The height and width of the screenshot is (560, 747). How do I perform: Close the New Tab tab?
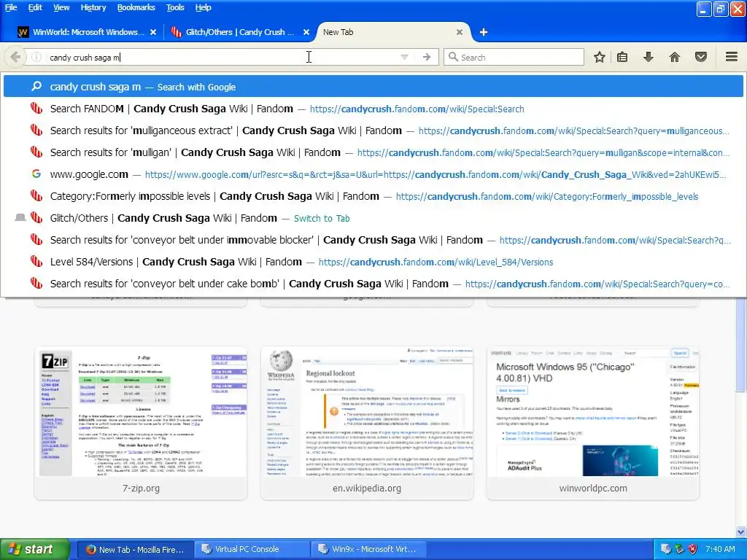pyautogui.click(x=460, y=32)
